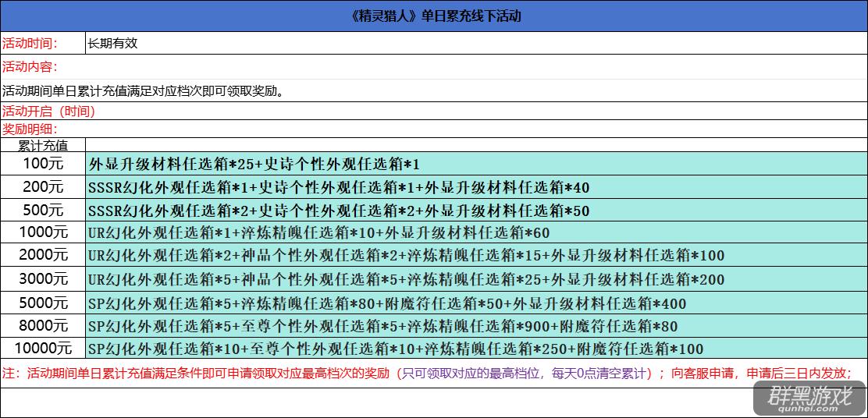Viewport: 868px width, 418px height.
Task: Select the 200元 tier cell
Action: (43, 187)
